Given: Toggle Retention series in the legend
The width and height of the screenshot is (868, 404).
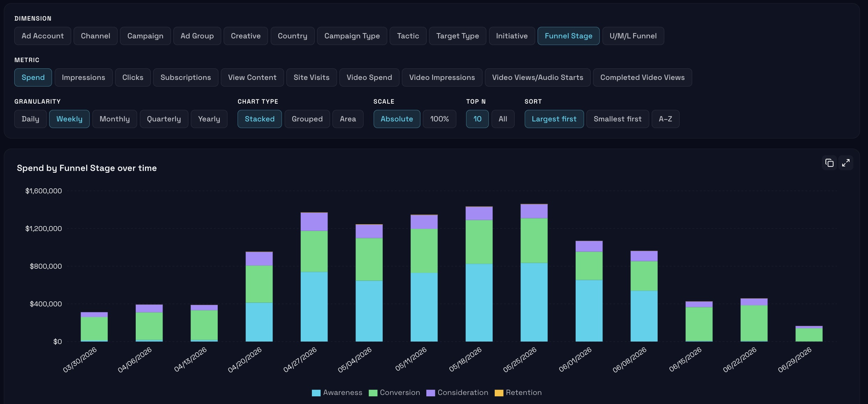Looking at the screenshot, I should coord(518,393).
